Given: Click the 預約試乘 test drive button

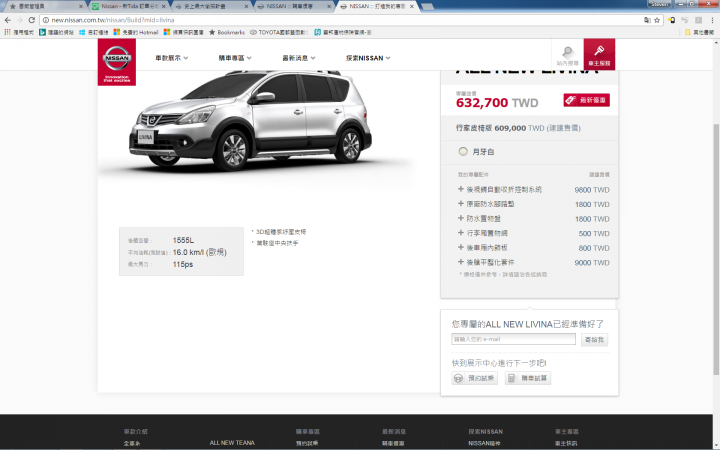Looking at the screenshot, I should 475,378.
